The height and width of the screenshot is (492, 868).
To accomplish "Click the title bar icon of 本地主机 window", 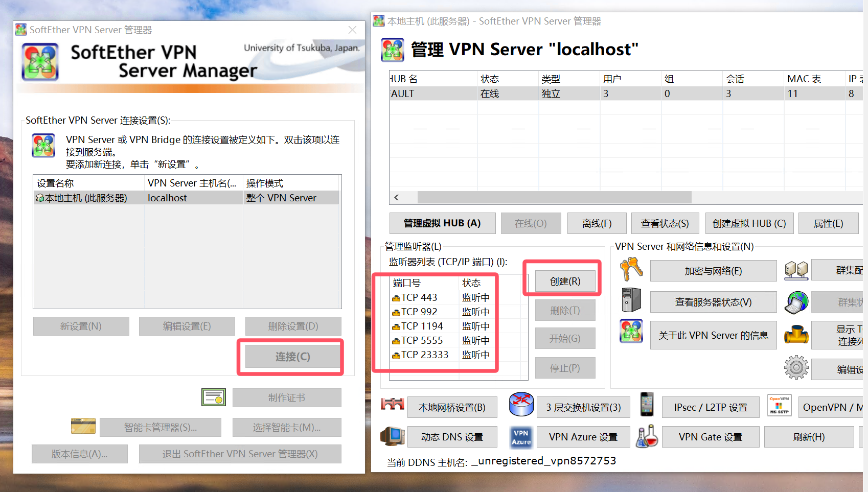I will pos(379,21).
